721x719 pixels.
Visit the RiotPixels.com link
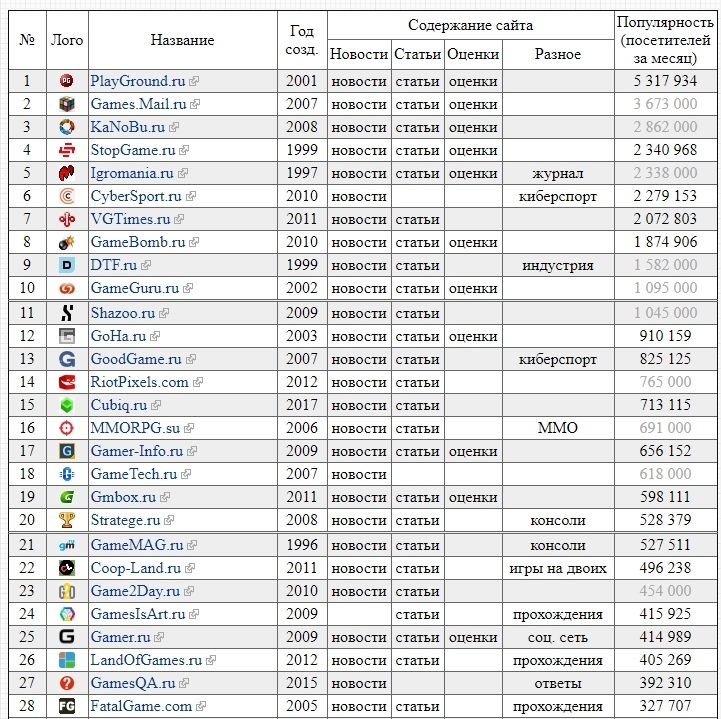click(x=139, y=382)
